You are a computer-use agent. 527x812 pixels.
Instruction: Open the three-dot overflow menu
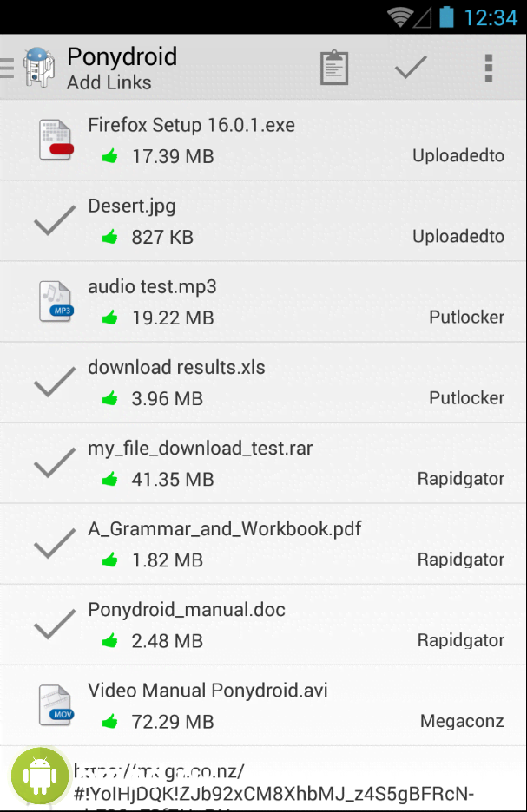(x=489, y=68)
